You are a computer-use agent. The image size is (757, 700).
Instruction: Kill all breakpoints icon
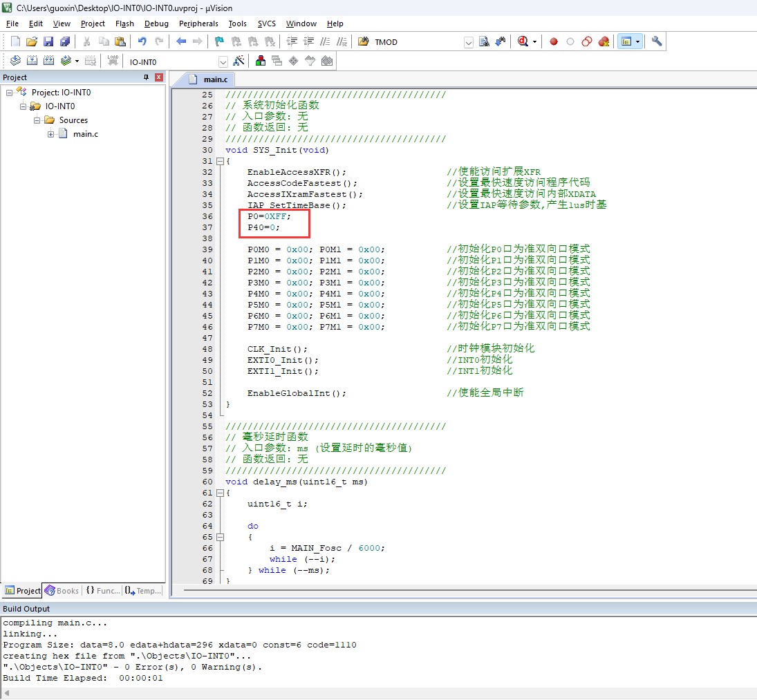click(x=604, y=41)
